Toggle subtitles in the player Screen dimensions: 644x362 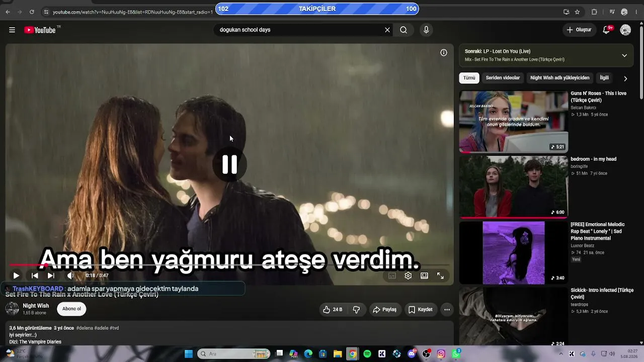point(392,276)
